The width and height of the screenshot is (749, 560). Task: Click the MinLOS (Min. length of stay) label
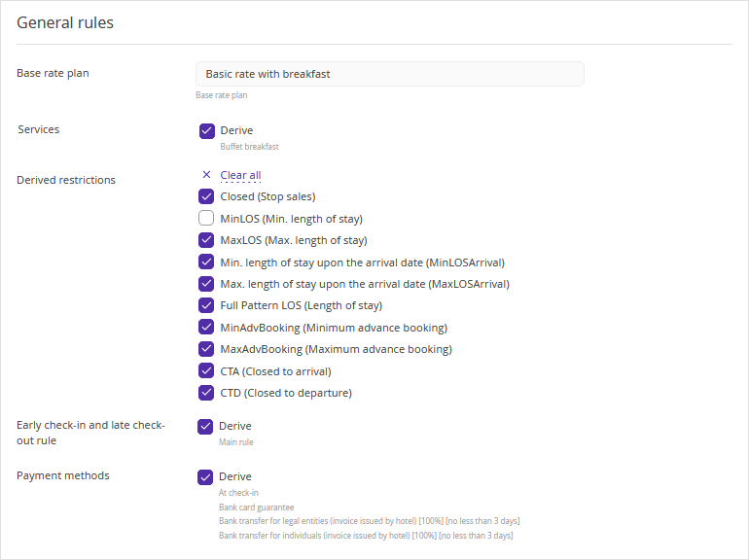(291, 219)
